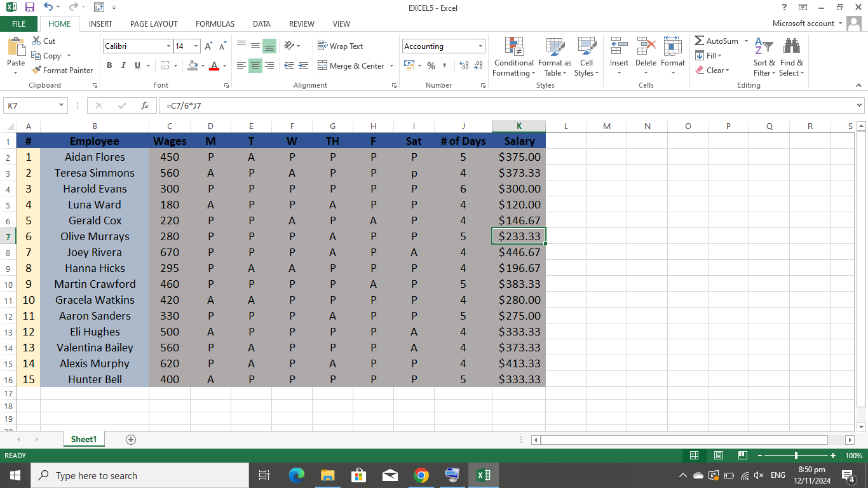Click the formula bar input field
868x488 pixels.
[x=506, y=105]
